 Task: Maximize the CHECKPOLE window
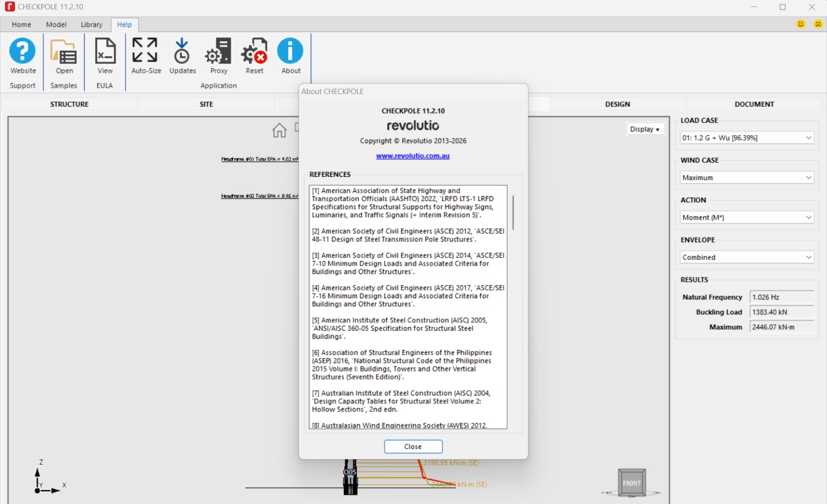783,7
